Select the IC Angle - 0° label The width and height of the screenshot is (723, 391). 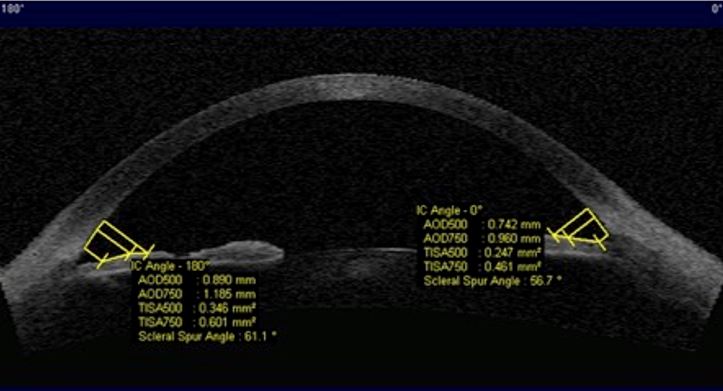tap(449, 210)
